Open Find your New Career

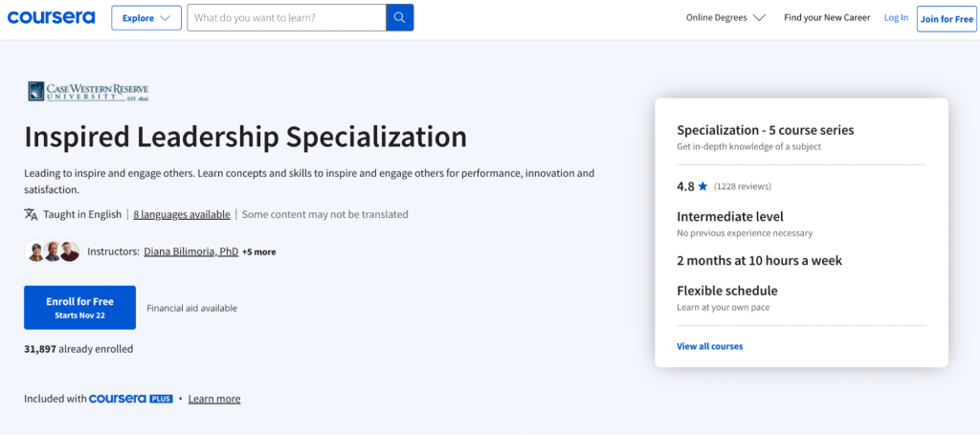click(x=827, y=17)
